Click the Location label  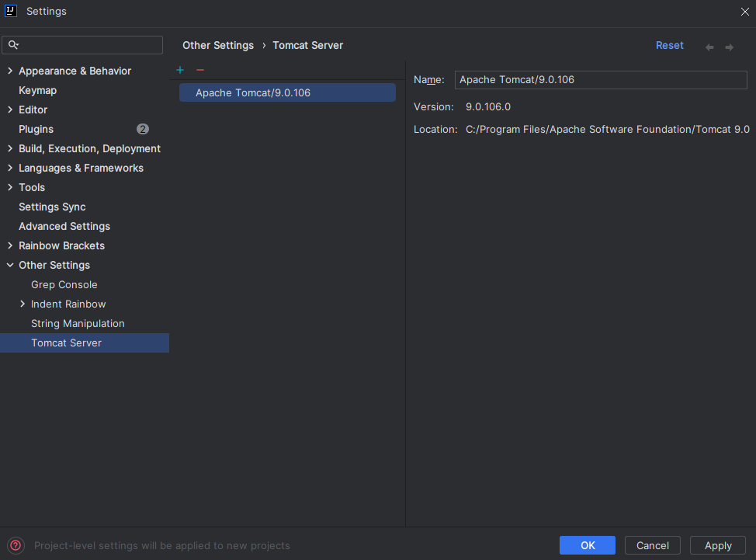(x=435, y=129)
